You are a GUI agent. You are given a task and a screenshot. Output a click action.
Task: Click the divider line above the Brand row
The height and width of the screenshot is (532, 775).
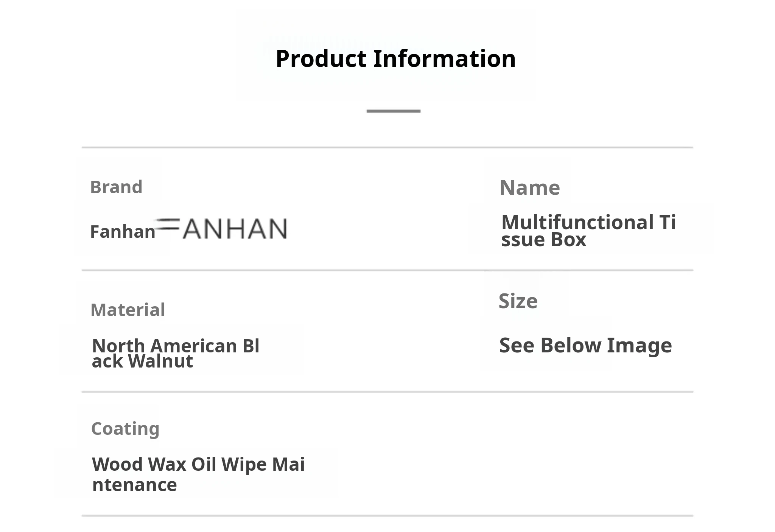pyautogui.click(x=387, y=147)
